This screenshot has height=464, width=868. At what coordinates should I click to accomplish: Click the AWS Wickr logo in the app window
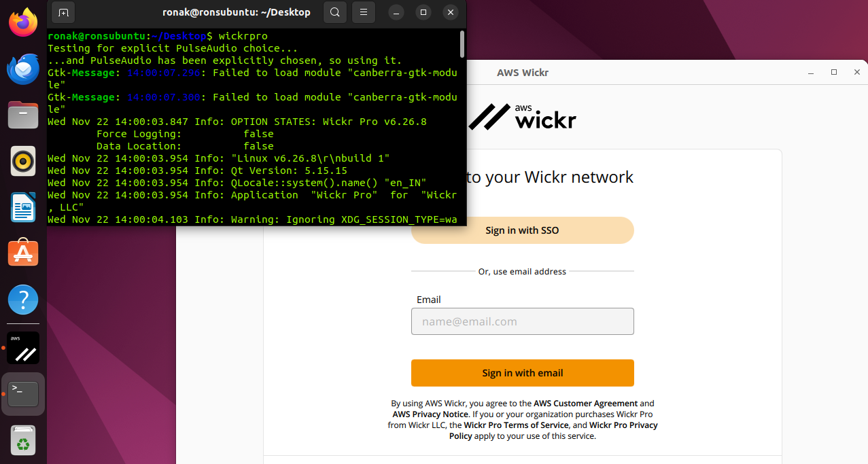pyautogui.click(x=522, y=117)
